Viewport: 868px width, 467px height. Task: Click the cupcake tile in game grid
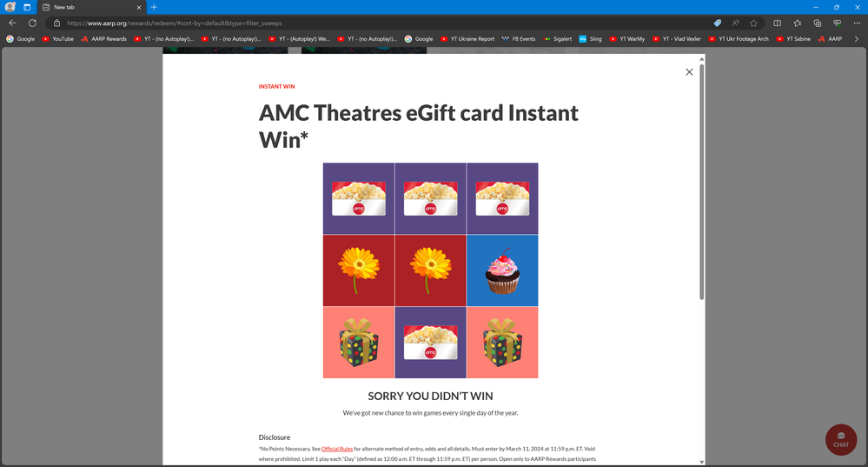pyautogui.click(x=502, y=270)
